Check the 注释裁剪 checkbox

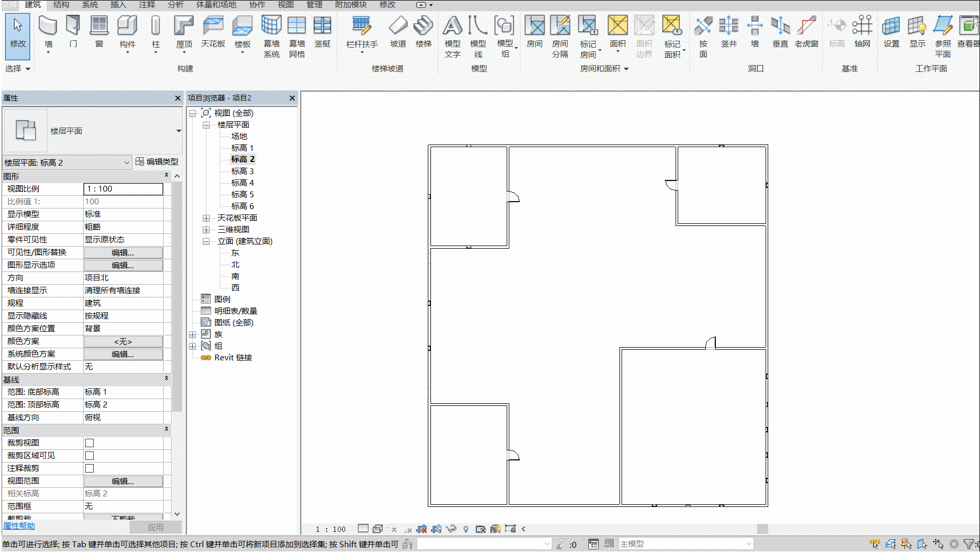(89, 468)
